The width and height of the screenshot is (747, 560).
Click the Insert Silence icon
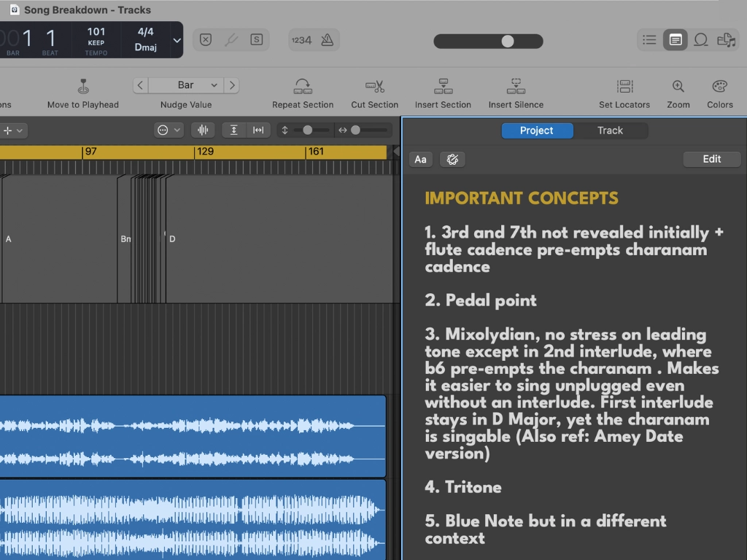pyautogui.click(x=516, y=86)
